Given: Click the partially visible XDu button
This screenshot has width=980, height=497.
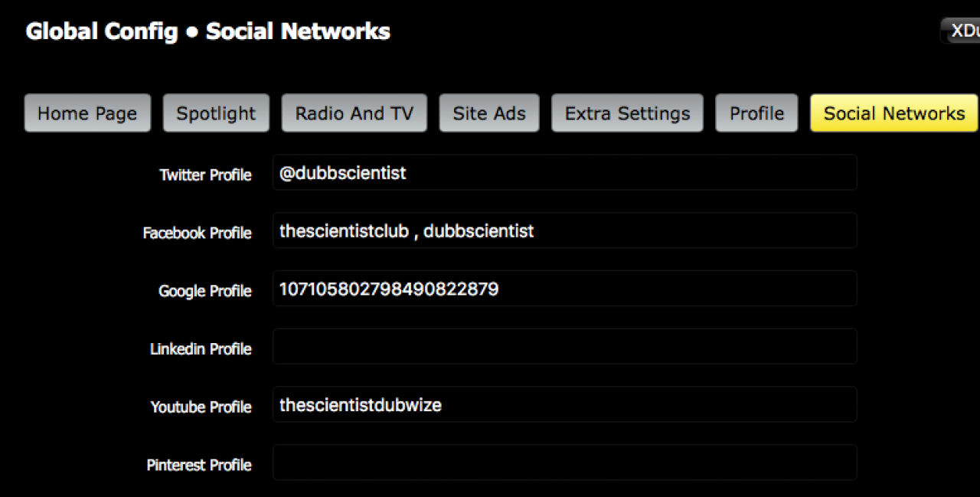Looking at the screenshot, I should point(963,31).
